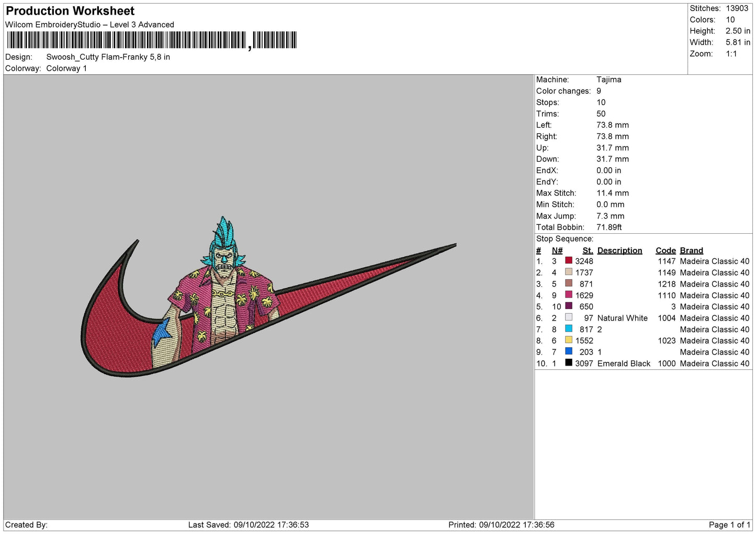Click the brown swatch beside code 1218
The width and height of the screenshot is (756, 534).
point(569,283)
